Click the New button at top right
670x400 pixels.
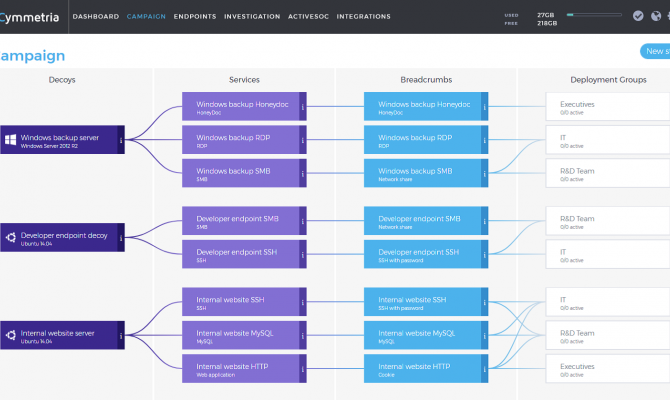(x=655, y=51)
